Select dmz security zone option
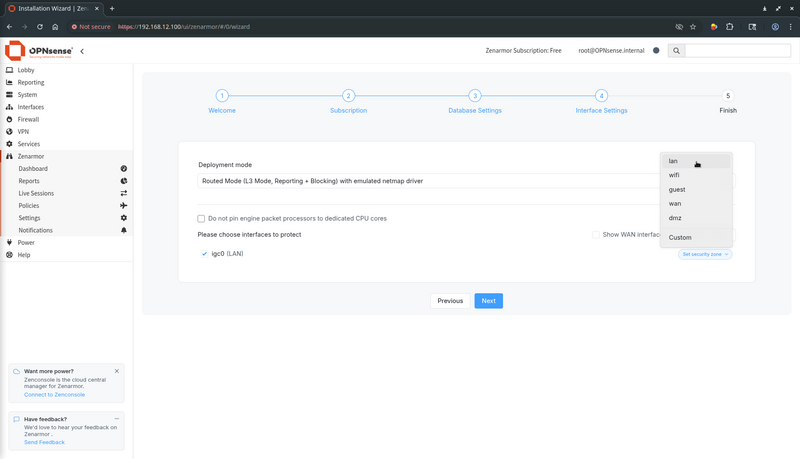 click(x=696, y=218)
